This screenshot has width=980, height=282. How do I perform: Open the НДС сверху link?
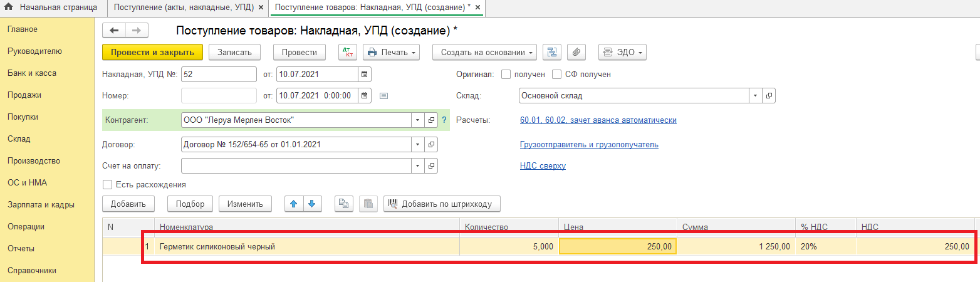click(543, 166)
